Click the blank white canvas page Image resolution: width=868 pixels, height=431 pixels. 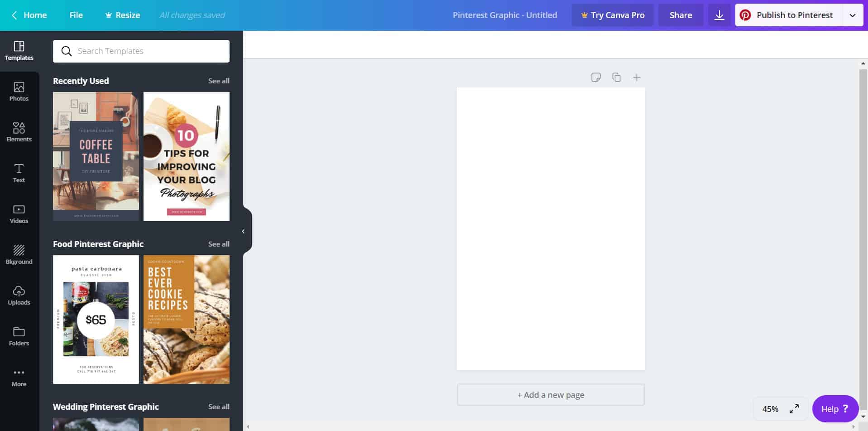pos(551,229)
